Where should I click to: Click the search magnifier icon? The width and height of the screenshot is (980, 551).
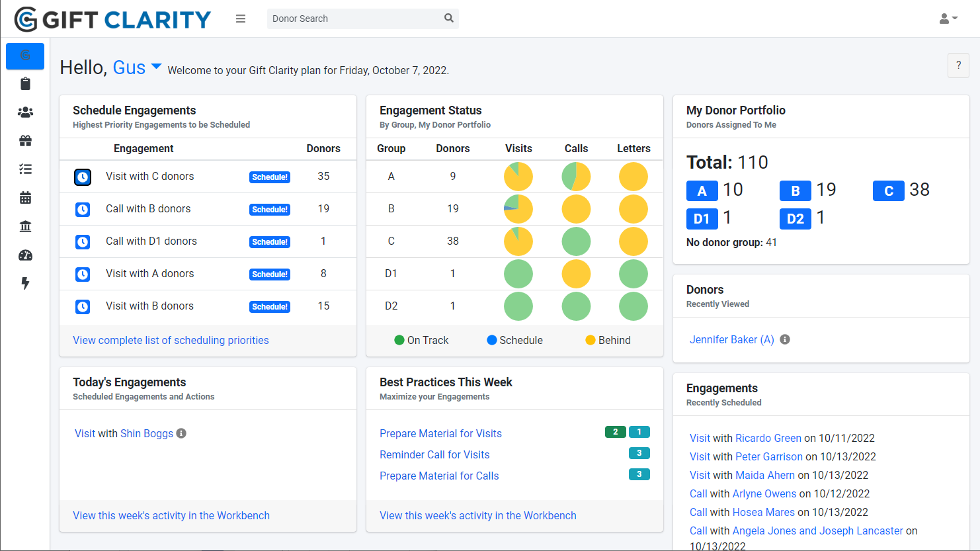click(x=449, y=18)
